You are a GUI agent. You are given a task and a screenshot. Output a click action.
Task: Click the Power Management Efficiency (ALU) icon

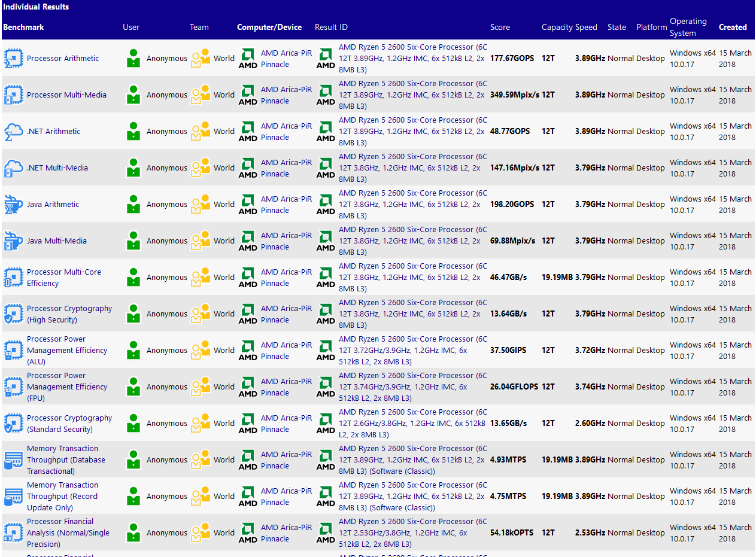[13, 351]
